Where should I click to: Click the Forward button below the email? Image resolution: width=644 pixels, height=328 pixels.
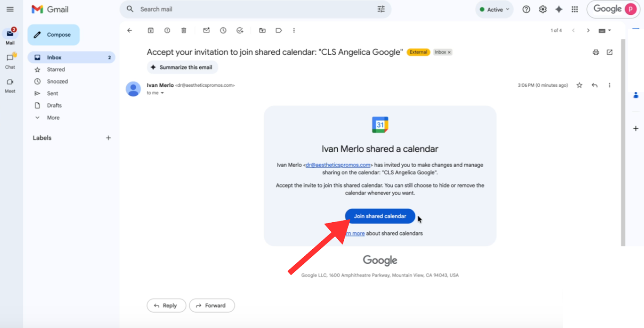pyautogui.click(x=212, y=305)
